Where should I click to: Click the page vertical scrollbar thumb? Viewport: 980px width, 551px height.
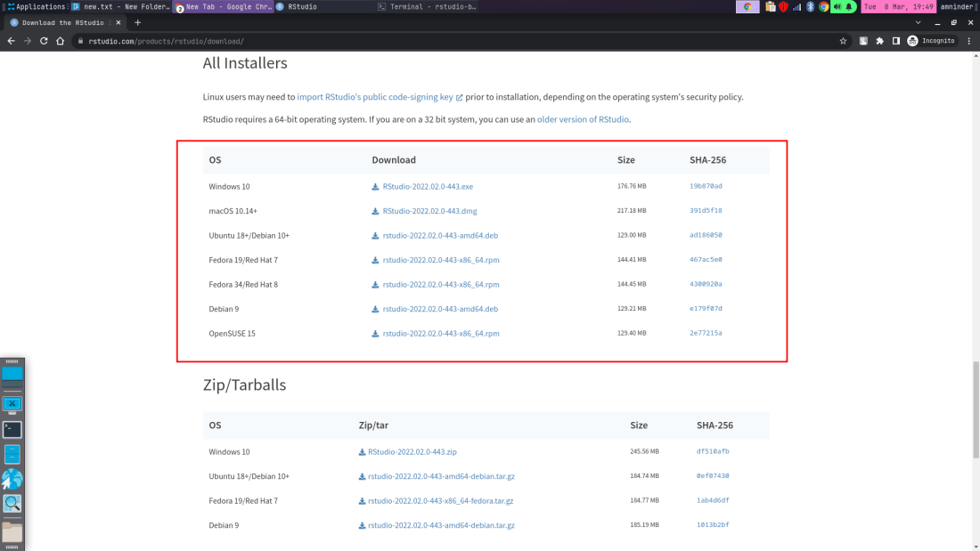(x=976, y=409)
